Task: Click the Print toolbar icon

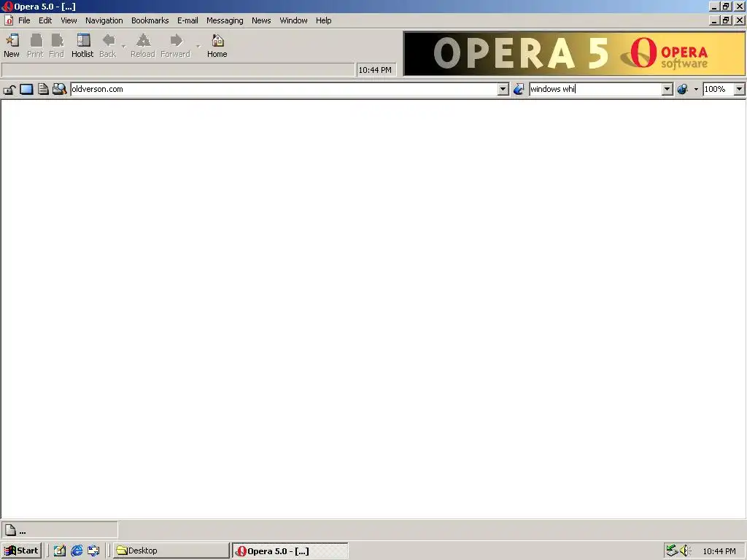Action: (35, 46)
